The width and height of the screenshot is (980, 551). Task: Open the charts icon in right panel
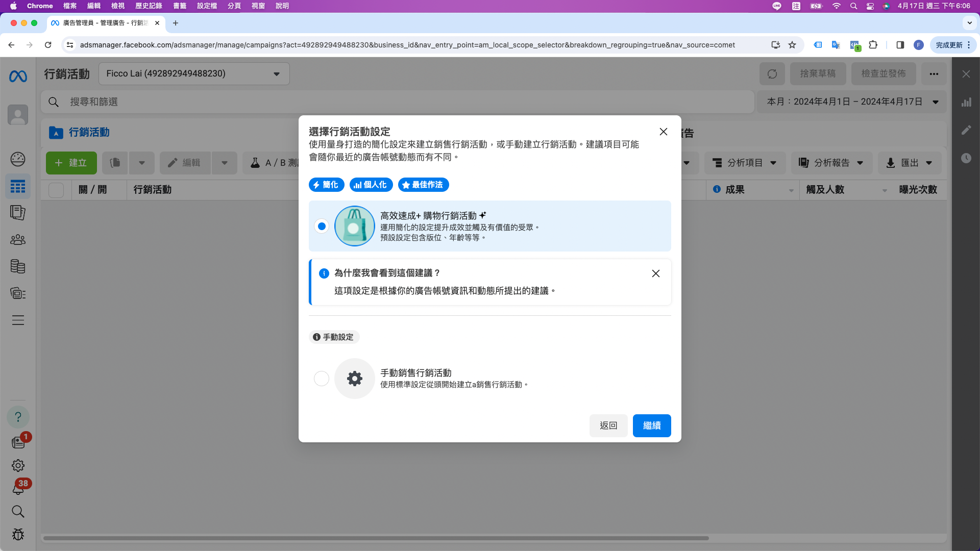coord(966,102)
